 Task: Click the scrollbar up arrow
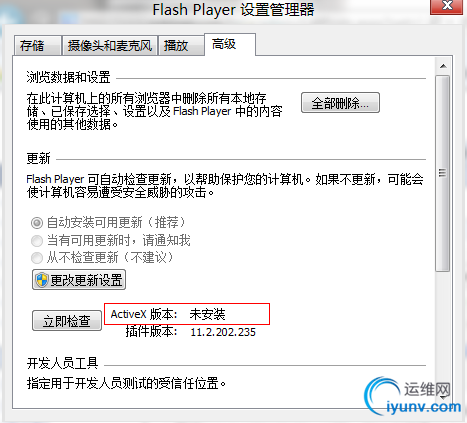pyautogui.click(x=443, y=66)
